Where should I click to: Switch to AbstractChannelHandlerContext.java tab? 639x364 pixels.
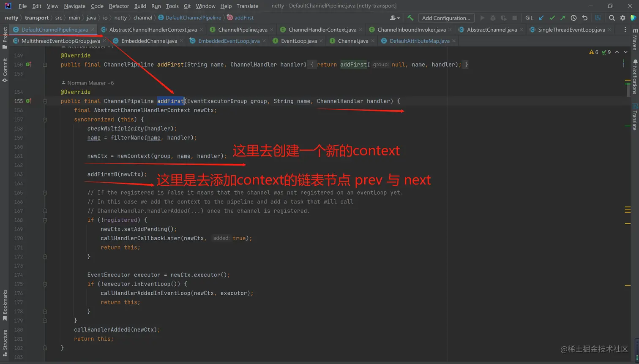coord(153,30)
